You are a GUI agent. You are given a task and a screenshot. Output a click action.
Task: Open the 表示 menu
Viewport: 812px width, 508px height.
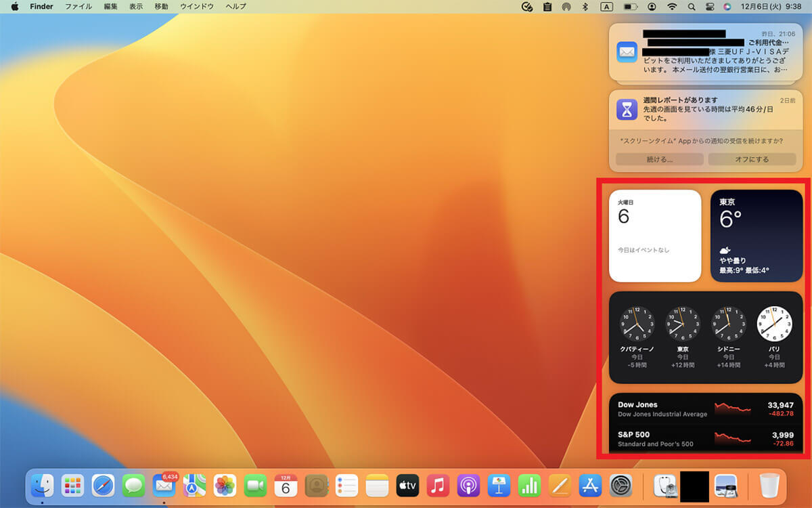tap(136, 6)
